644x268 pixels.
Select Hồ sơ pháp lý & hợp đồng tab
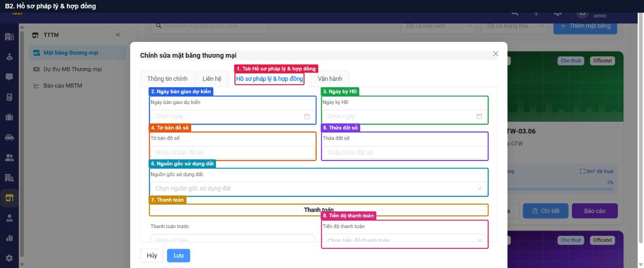tap(270, 79)
